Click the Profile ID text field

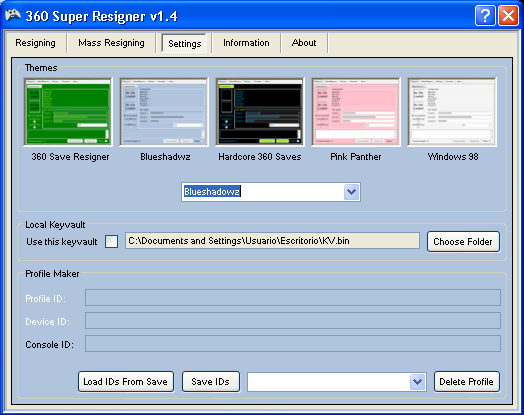click(293, 297)
